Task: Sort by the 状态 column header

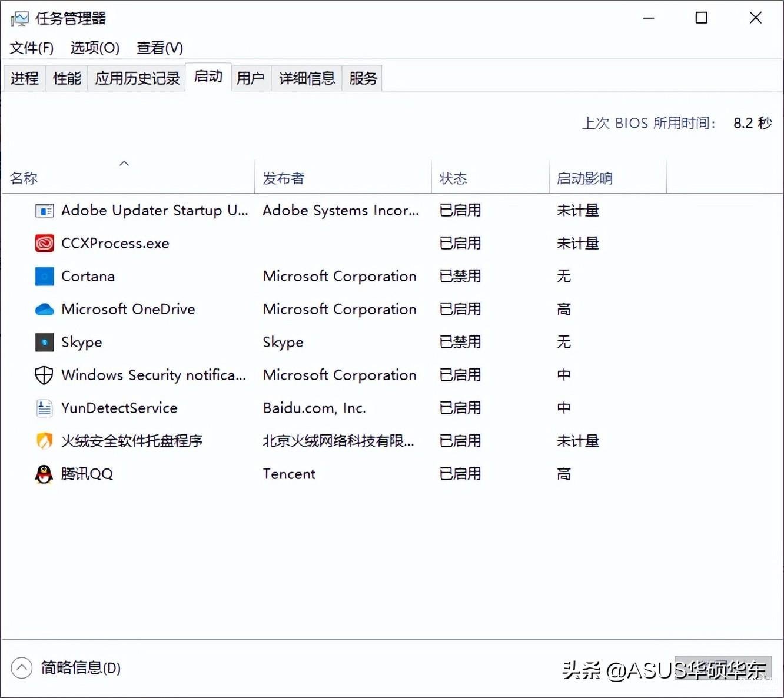Action: pos(490,178)
